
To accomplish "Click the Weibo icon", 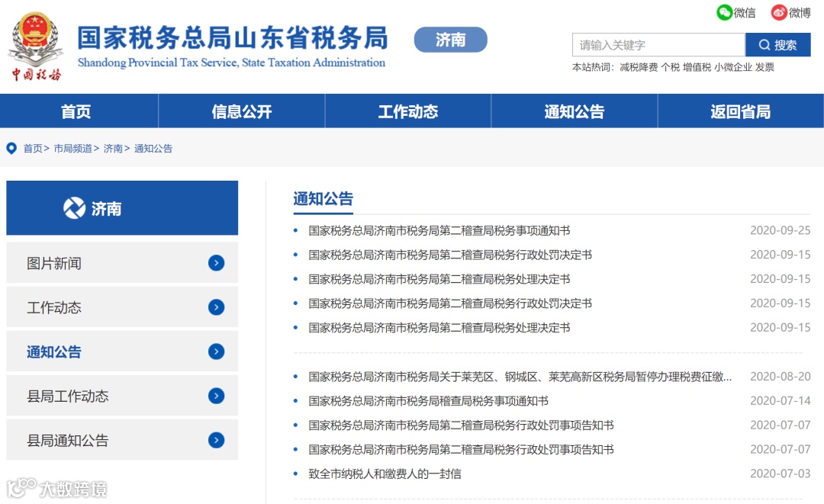I will pyautogui.click(x=779, y=13).
